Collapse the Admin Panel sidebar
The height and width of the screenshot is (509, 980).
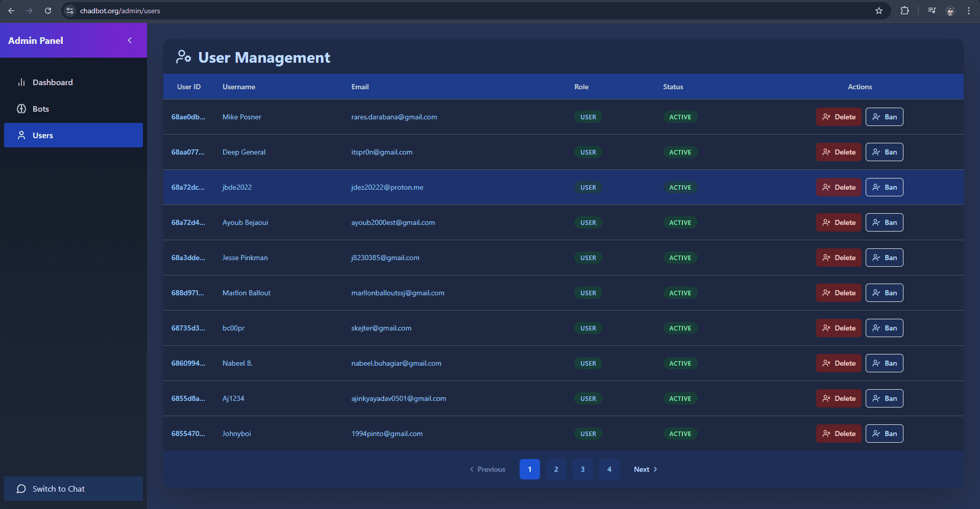pos(130,40)
